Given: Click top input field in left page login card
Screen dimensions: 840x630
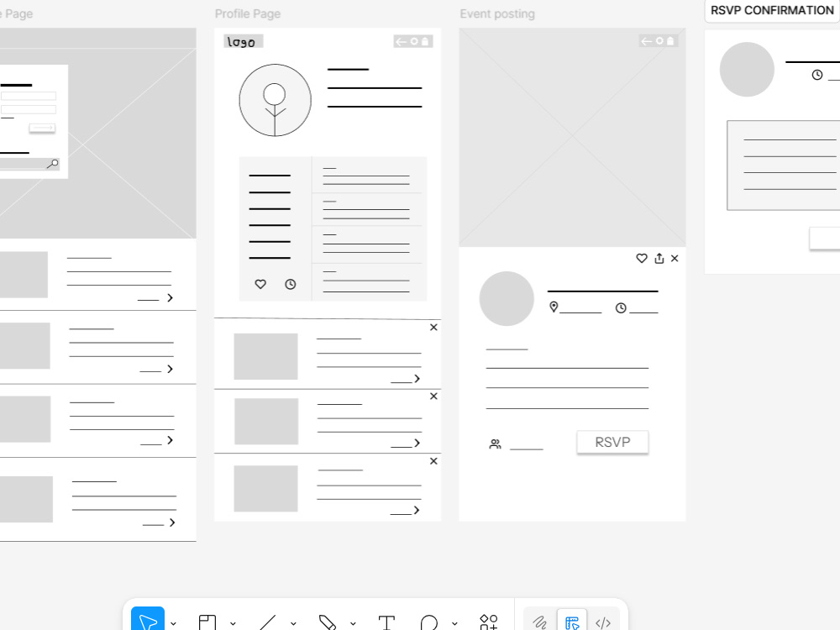Looking at the screenshot, I should pyautogui.click(x=29, y=97).
